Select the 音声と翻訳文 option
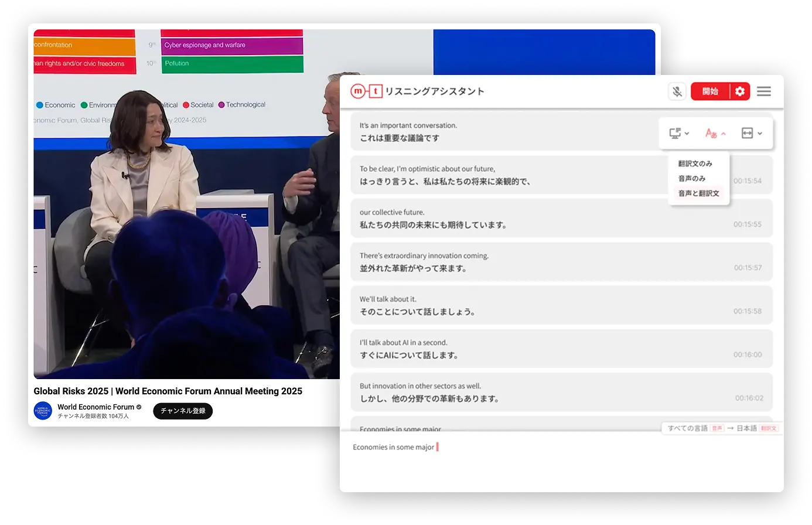 click(698, 193)
